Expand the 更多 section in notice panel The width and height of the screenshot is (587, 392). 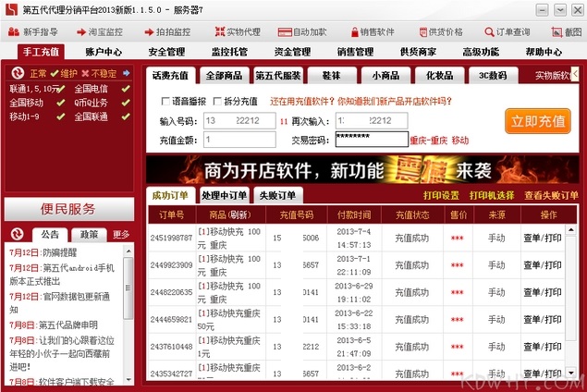pyautogui.click(x=121, y=235)
